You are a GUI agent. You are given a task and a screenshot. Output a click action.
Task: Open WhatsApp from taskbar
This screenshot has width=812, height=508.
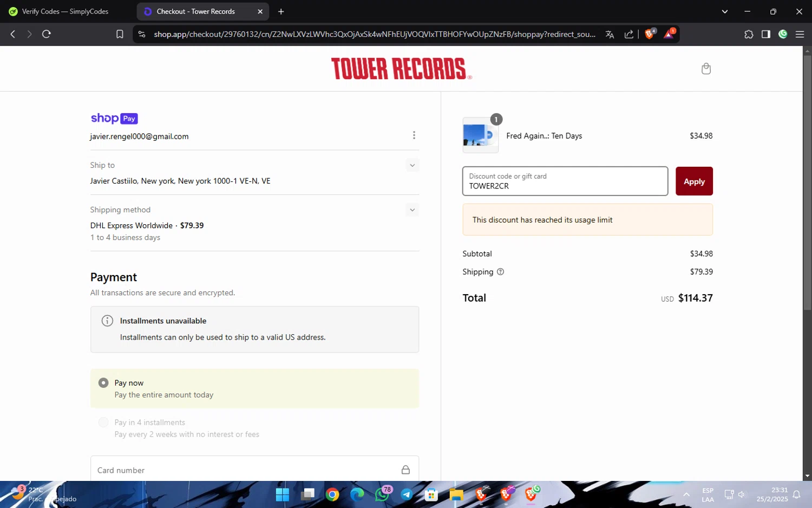coord(382,494)
